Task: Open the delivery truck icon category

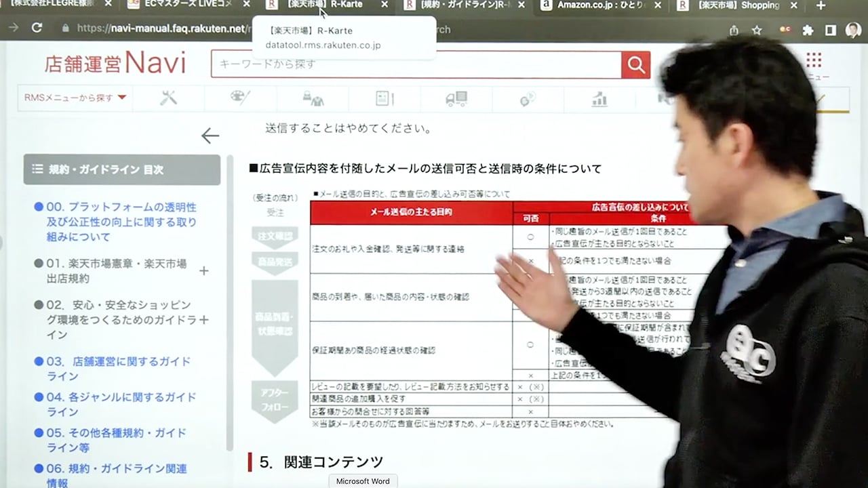Action: coord(456,99)
